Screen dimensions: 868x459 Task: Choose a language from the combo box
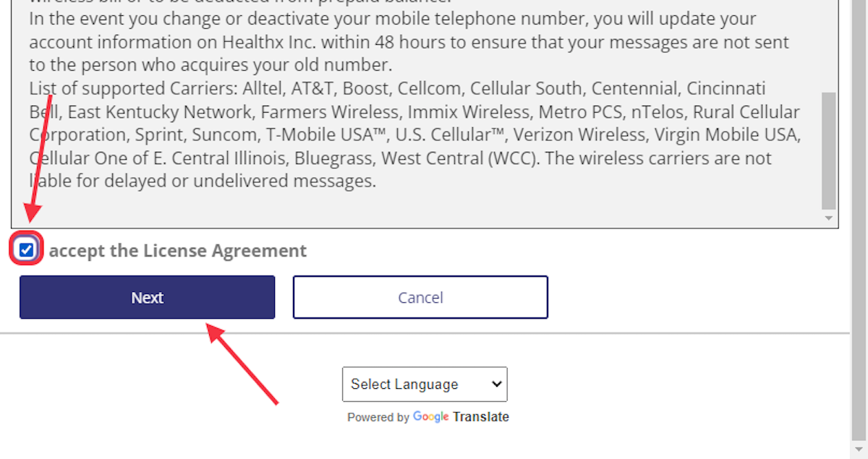click(x=425, y=384)
